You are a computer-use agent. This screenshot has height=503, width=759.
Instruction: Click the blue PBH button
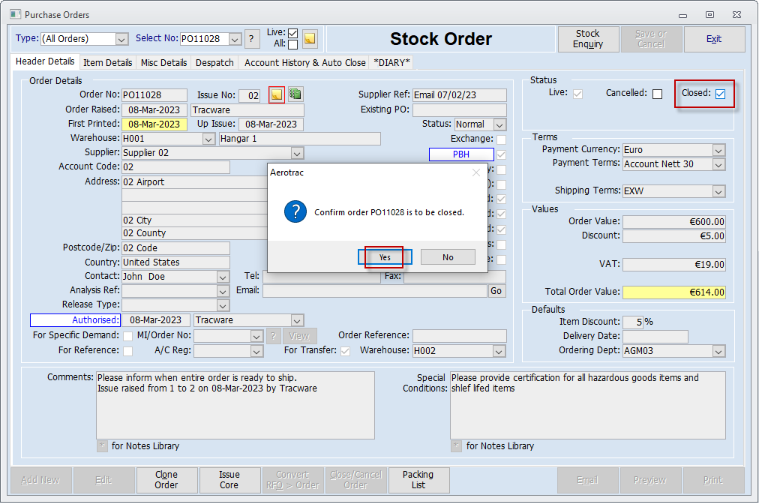(461, 154)
